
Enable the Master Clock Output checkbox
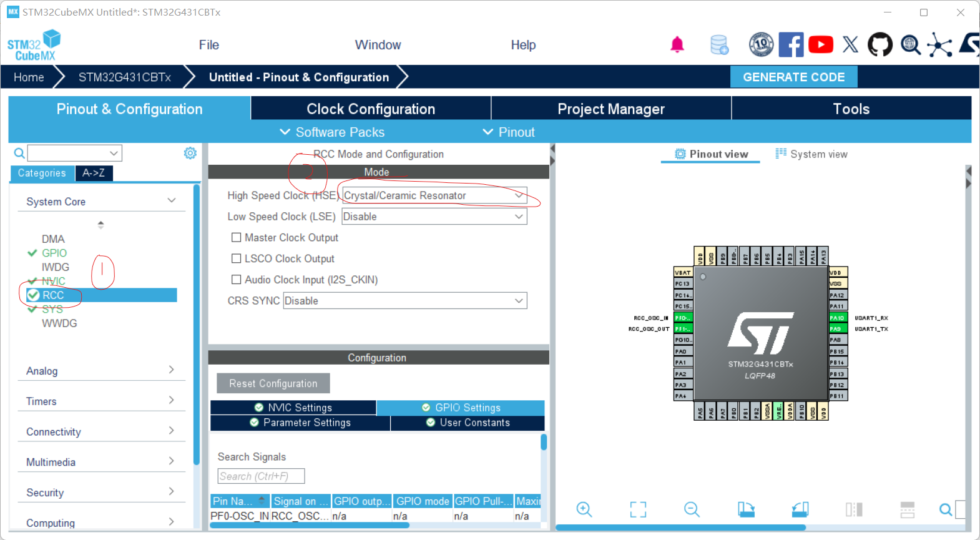coord(236,237)
